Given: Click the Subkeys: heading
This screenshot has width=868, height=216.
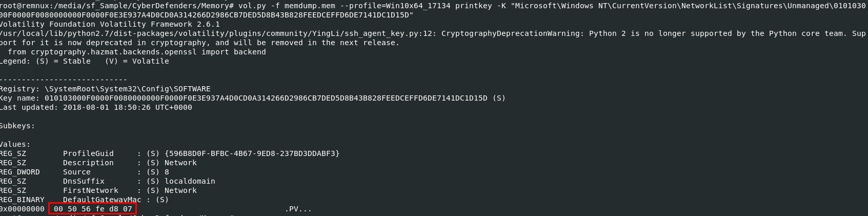Looking at the screenshot, I should coord(17,126).
